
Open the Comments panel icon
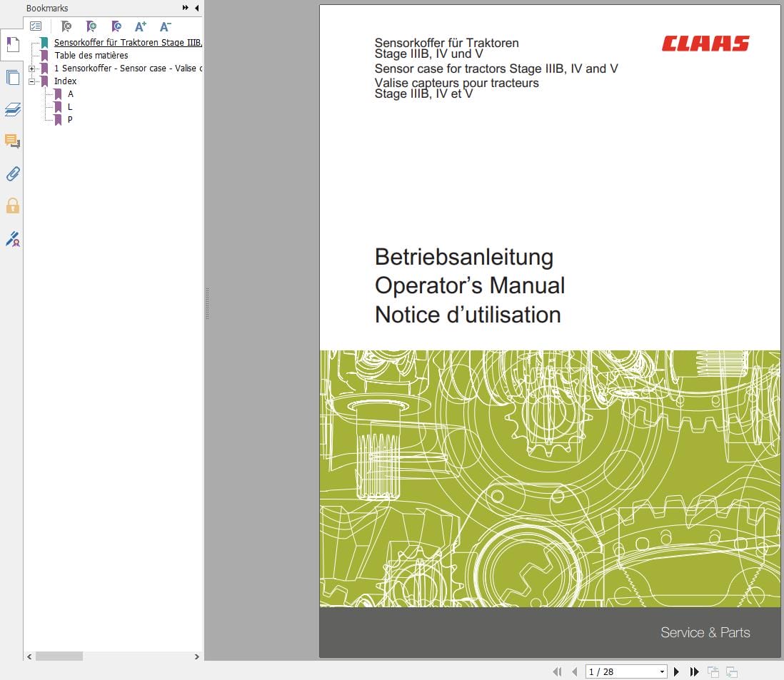point(13,141)
